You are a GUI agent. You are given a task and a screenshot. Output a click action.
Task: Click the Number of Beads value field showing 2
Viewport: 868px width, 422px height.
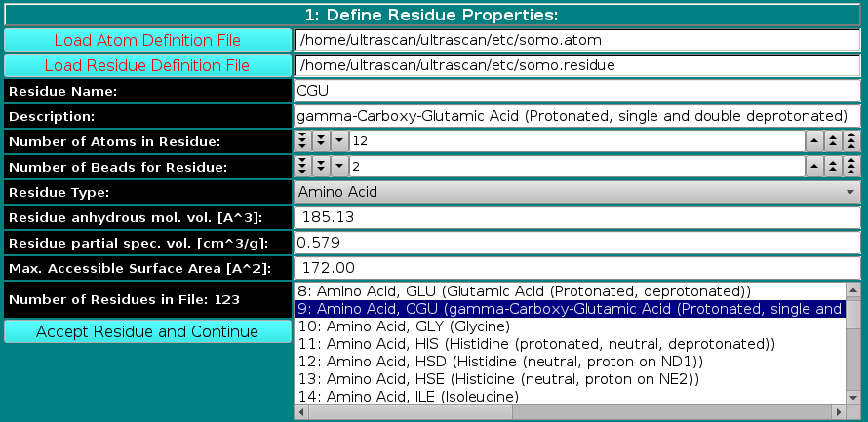pyautogui.click(x=576, y=167)
